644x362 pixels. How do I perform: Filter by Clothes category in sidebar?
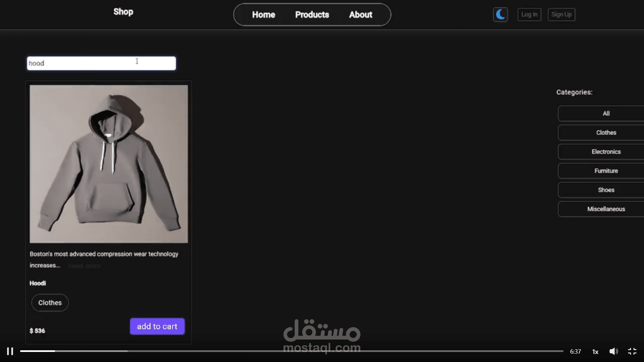click(x=606, y=133)
